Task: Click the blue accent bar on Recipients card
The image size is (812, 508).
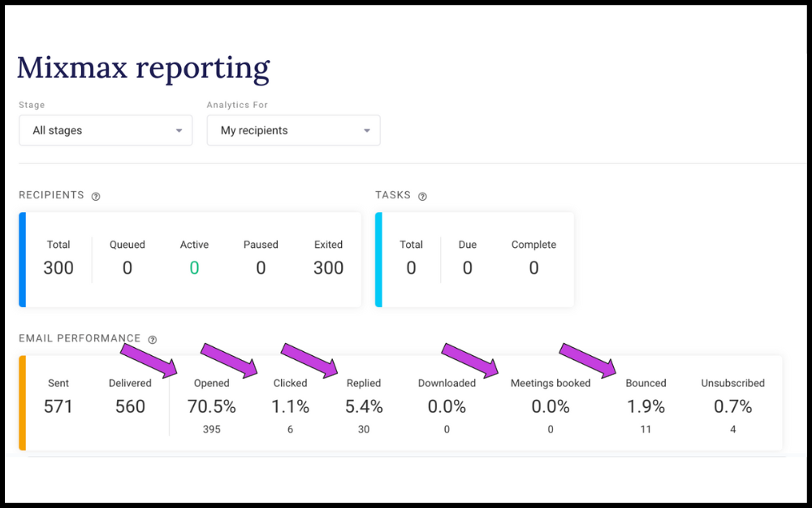Action: (x=20, y=259)
